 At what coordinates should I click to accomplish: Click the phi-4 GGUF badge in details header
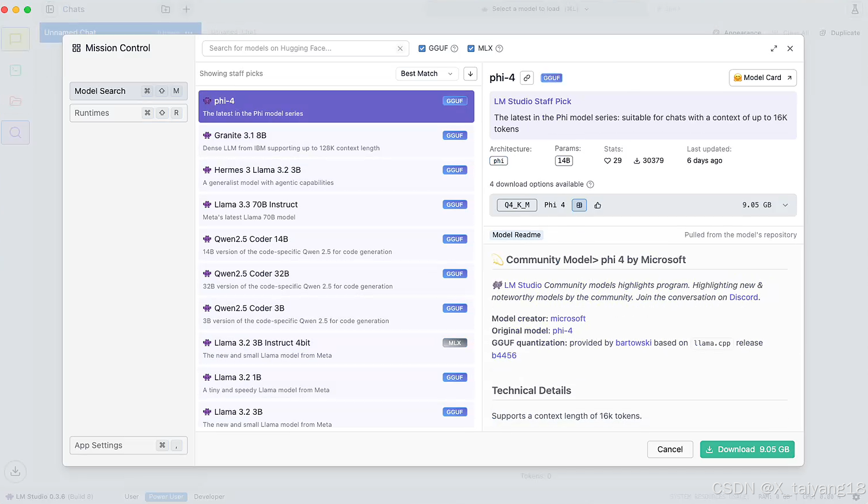tap(551, 78)
